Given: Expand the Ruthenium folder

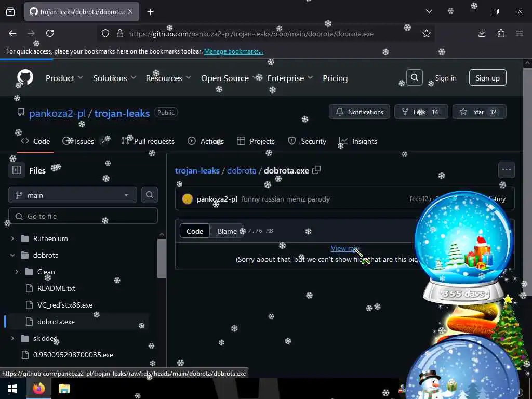Looking at the screenshot, I should (x=12, y=238).
